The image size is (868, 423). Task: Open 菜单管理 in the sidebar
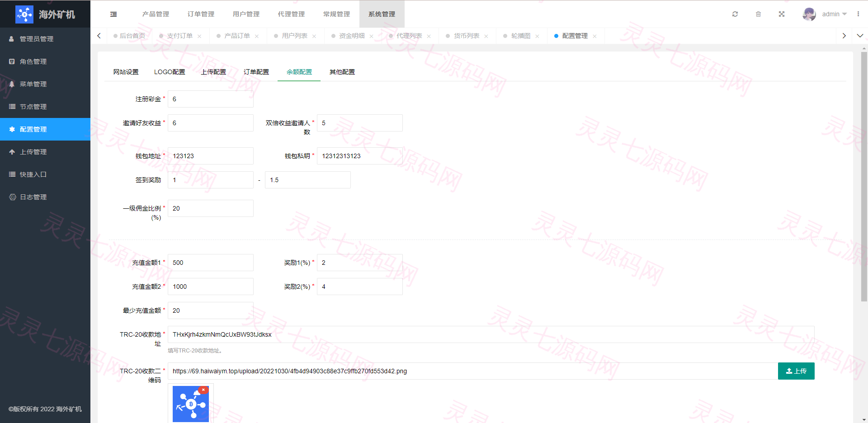pos(45,84)
